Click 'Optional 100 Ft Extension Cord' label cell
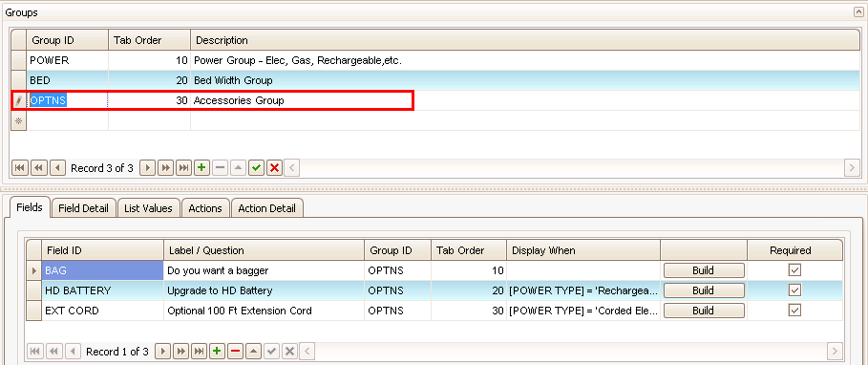The height and width of the screenshot is (365, 868). click(x=265, y=311)
